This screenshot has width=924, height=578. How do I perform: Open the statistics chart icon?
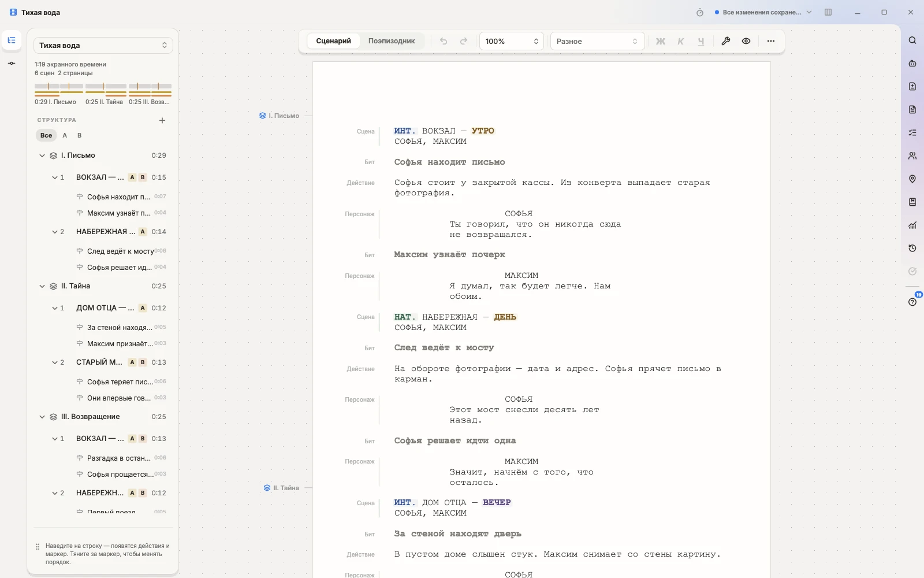coord(912,225)
